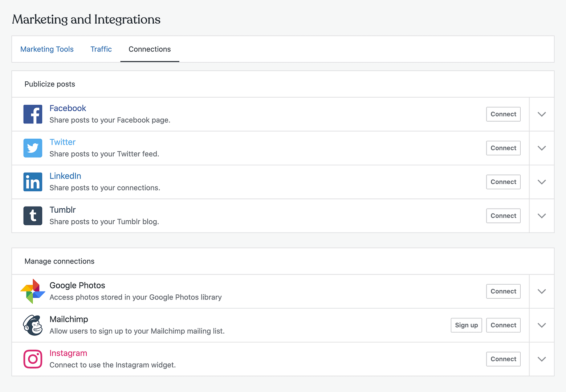Click the Tumblr icon

click(x=33, y=216)
